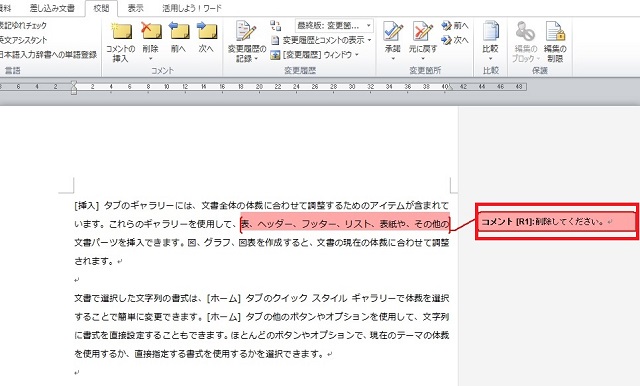640x386 pixels.
Task: Click the 元に戻す reject change icon
Action: 422,32
